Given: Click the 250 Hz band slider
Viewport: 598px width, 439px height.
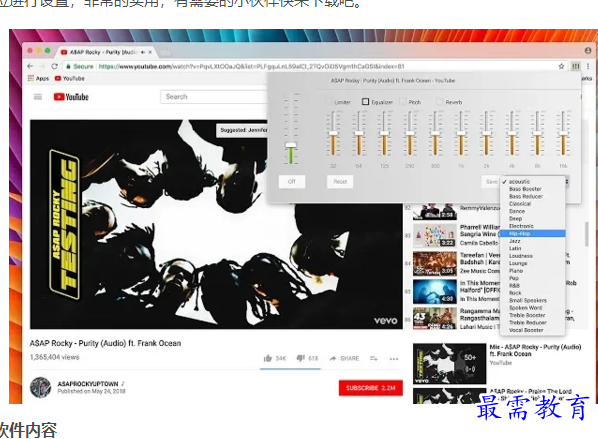Looking at the screenshot, I should [410, 133].
